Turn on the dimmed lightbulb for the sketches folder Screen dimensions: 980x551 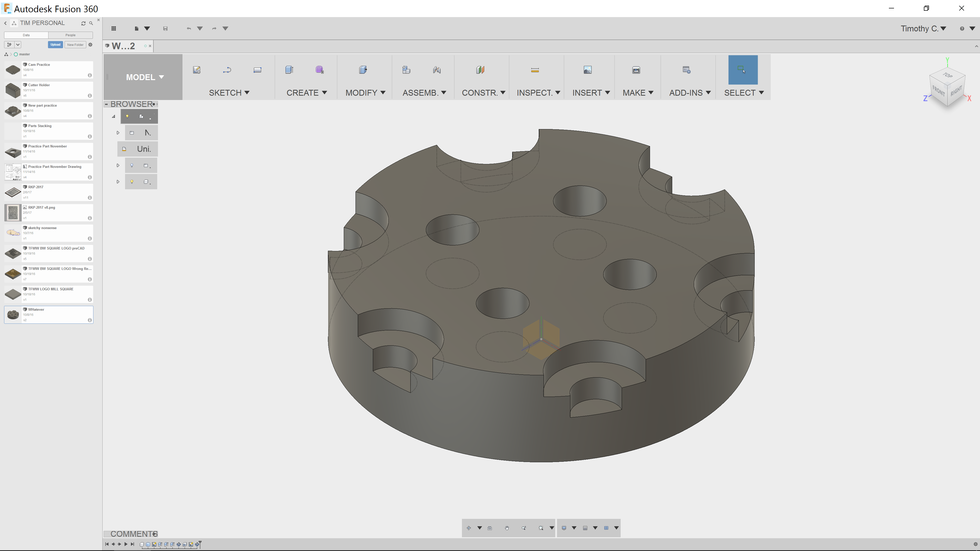132,165
